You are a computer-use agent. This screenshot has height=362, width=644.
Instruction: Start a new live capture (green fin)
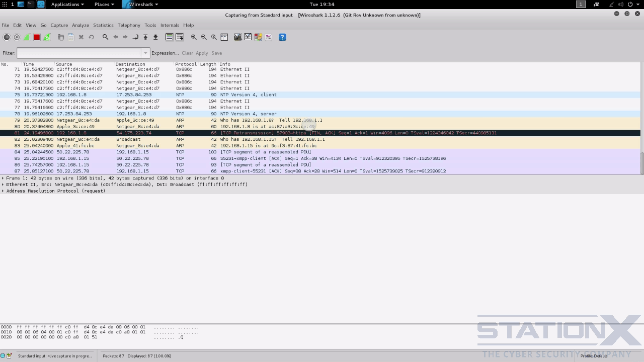coord(27,37)
